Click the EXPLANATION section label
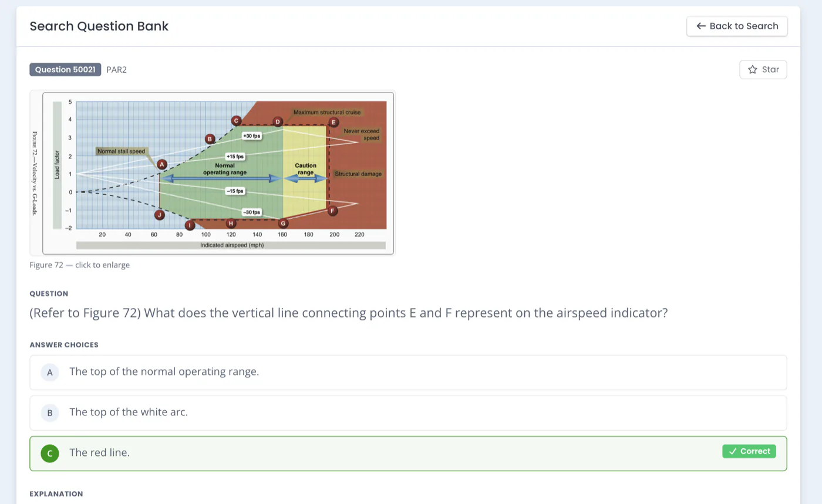 (x=56, y=493)
